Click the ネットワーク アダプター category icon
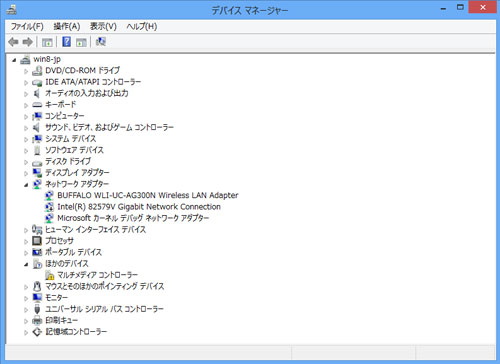The image size is (500, 364). tap(37, 184)
